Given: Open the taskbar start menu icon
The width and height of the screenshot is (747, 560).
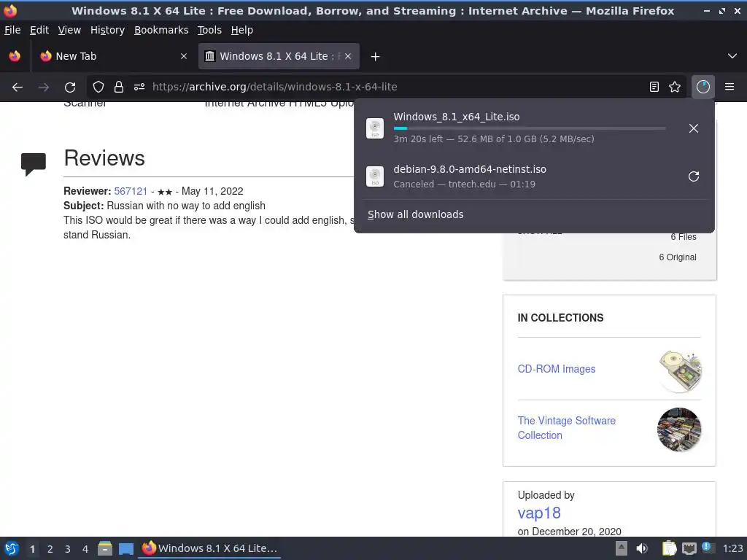Looking at the screenshot, I should pos(12,548).
